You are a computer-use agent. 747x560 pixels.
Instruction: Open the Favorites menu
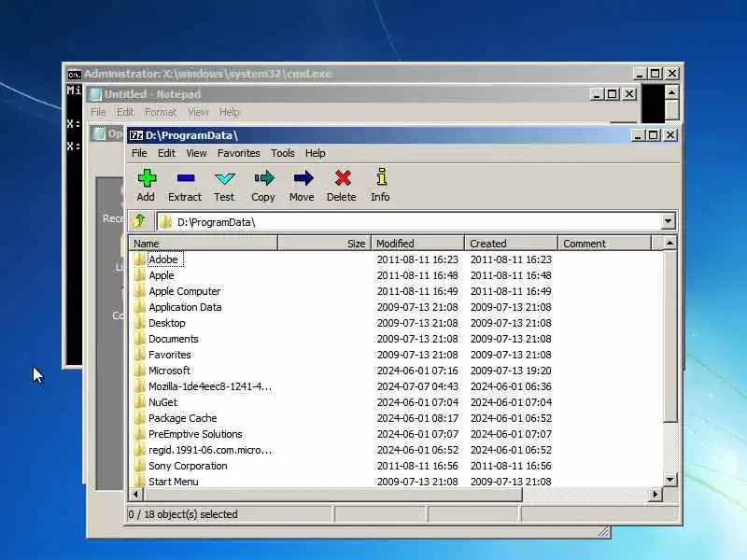pos(239,153)
